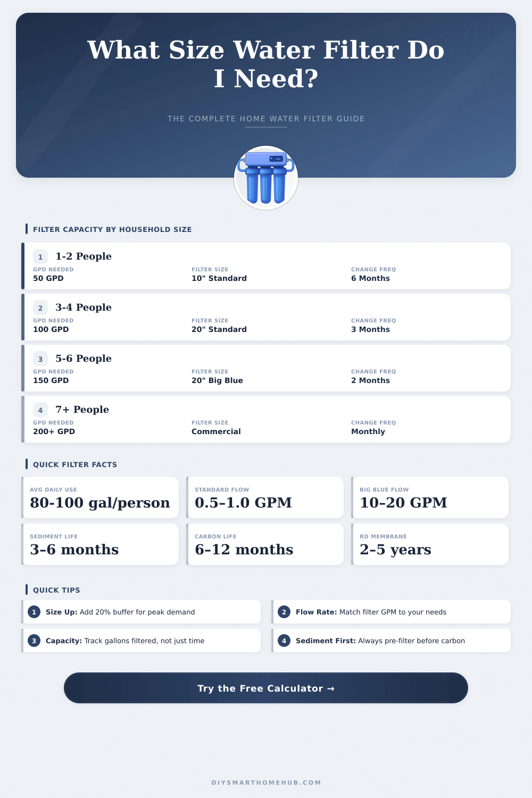Click the 3-6 months sediment life value

click(x=74, y=550)
